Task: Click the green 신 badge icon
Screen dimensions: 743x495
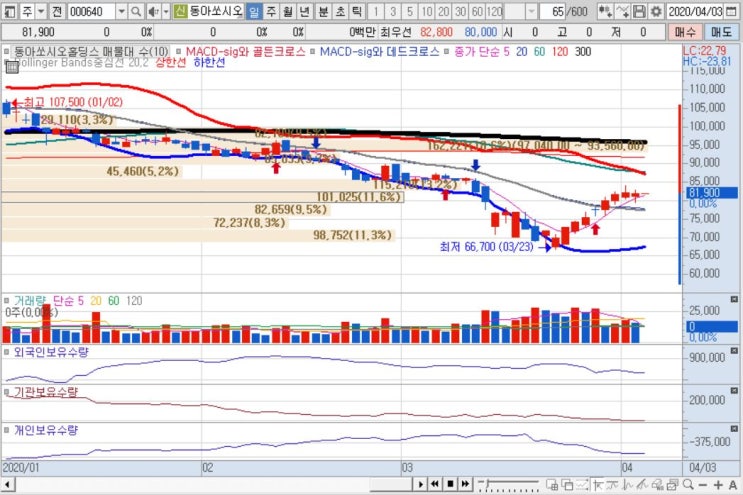Action: (180, 11)
